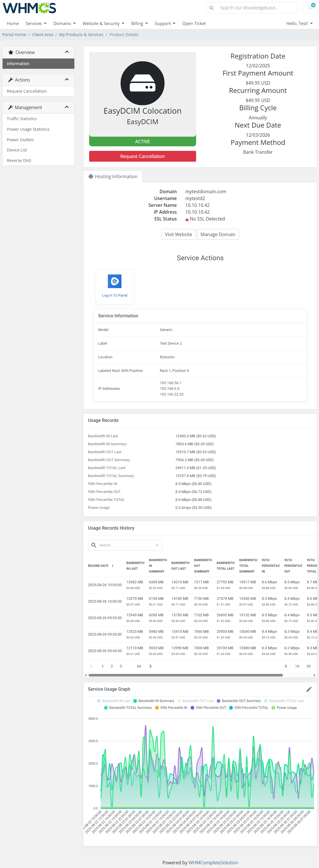Viewport: 319px width, 868px height.
Task: Click Open Ticket in the navigation bar
Action: pyautogui.click(x=194, y=24)
